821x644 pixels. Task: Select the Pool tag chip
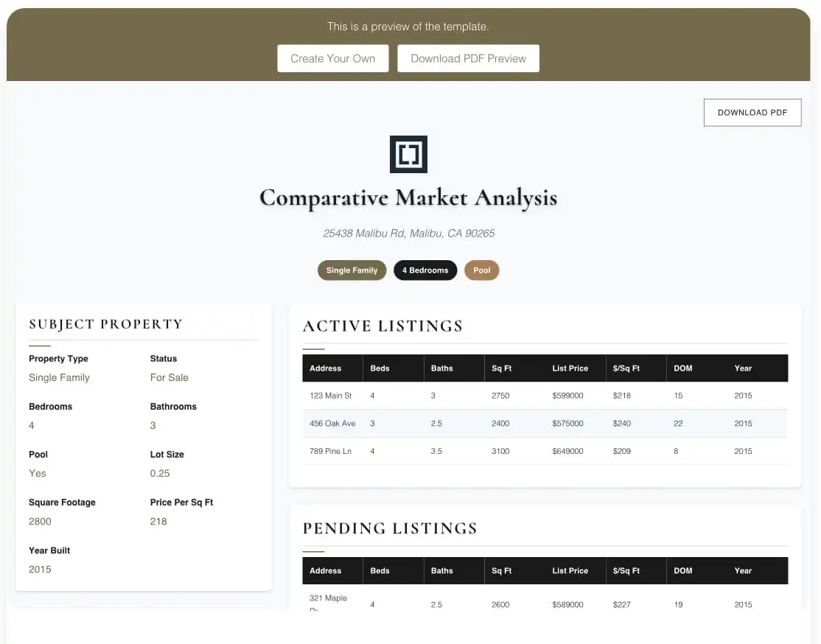point(481,270)
